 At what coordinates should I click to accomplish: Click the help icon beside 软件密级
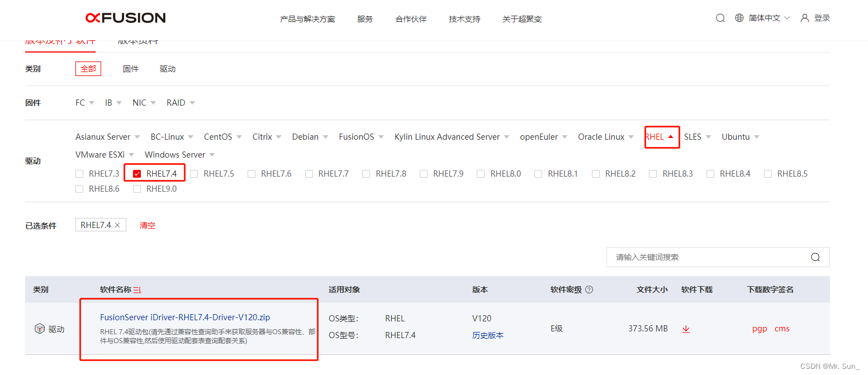[x=589, y=289]
